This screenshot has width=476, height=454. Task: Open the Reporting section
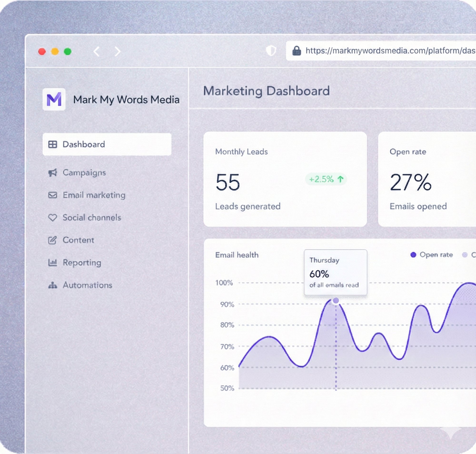pyautogui.click(x=82, y=263)
